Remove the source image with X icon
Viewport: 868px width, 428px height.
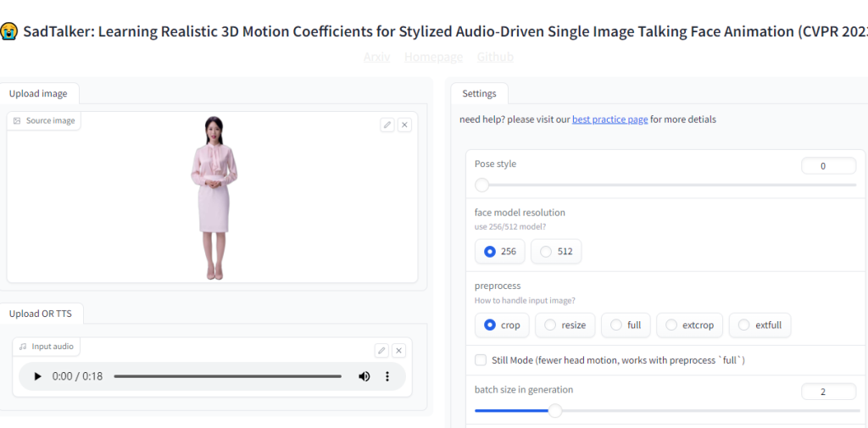[404, 125]
